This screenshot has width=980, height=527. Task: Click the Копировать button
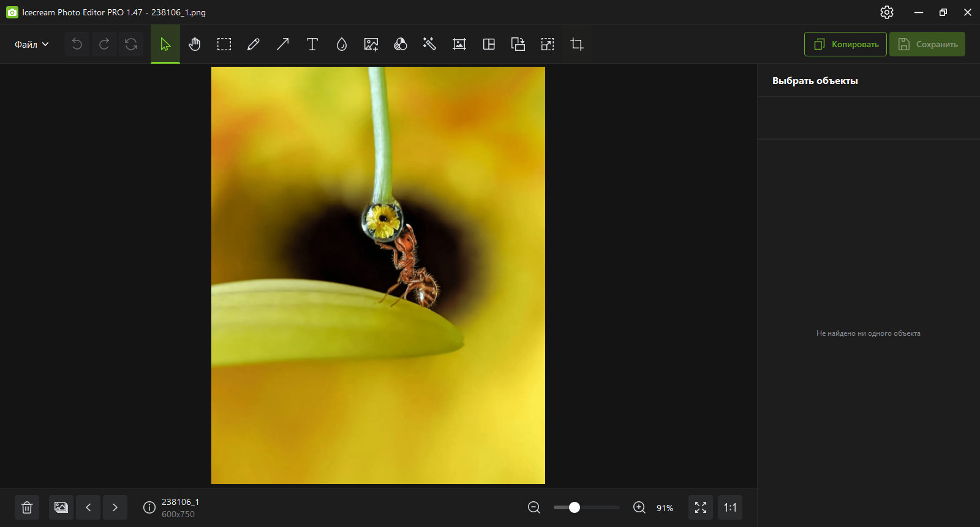click(x=845, y=44)
